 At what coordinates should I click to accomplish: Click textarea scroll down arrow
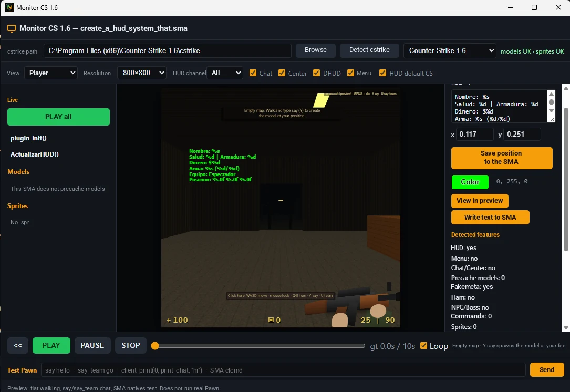pos(551,110)
